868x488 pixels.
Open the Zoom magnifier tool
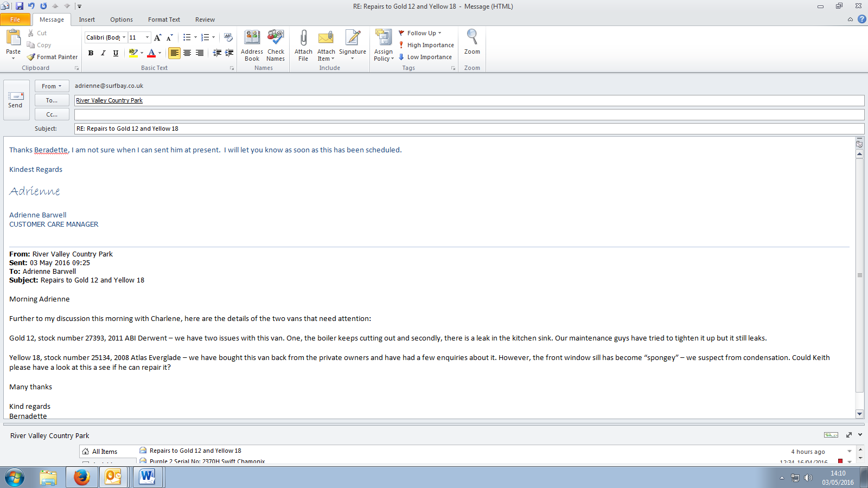pos(472,42)
